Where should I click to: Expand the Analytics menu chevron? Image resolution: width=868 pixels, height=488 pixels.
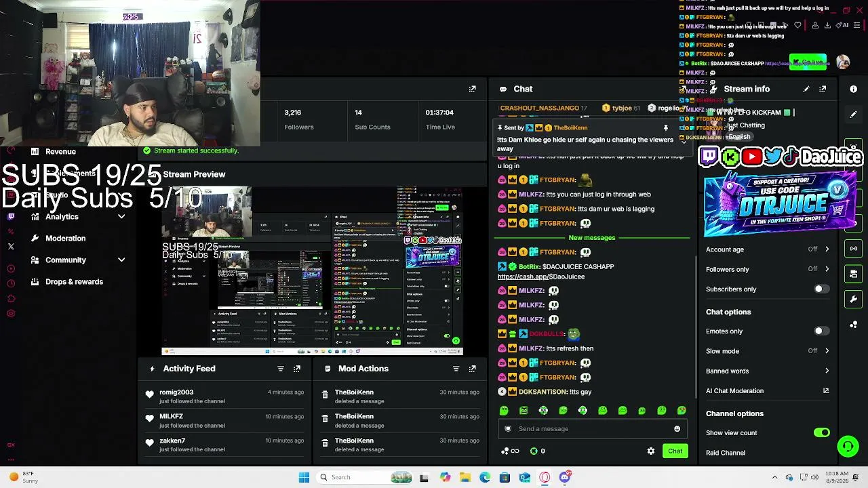click(x=121, y=217)
